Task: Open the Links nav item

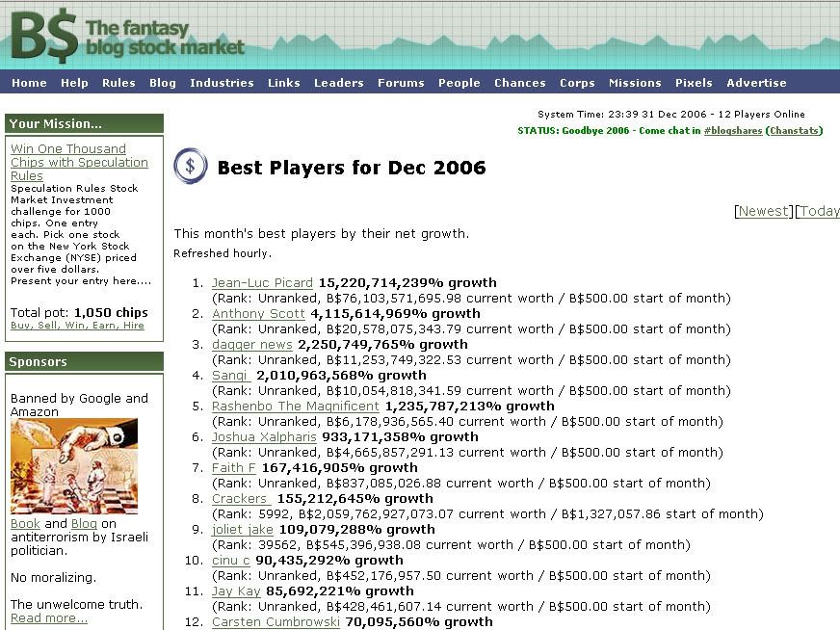Action: click(283, 83)
